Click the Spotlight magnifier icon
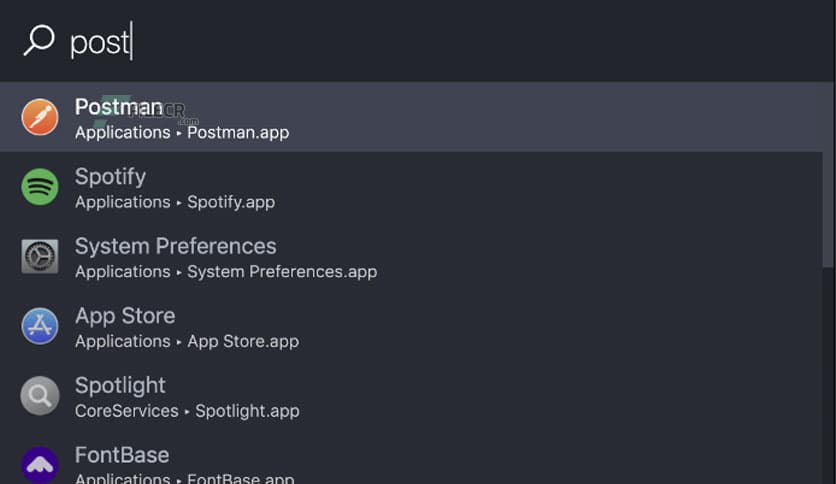 click(x=40, y=396)
